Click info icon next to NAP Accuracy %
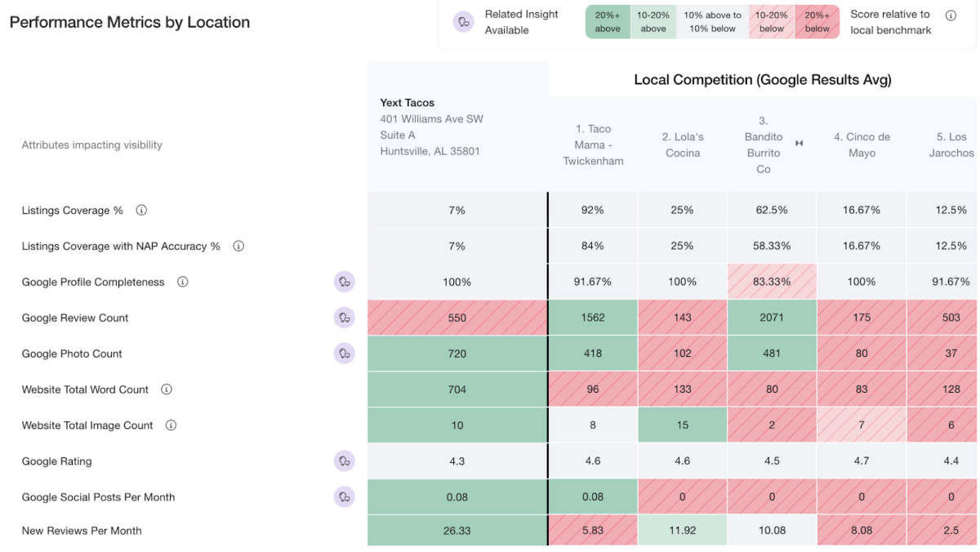Image resolution: width=980 pixels, height=552 pixels. pyautogui.click(x=238, y=246)
